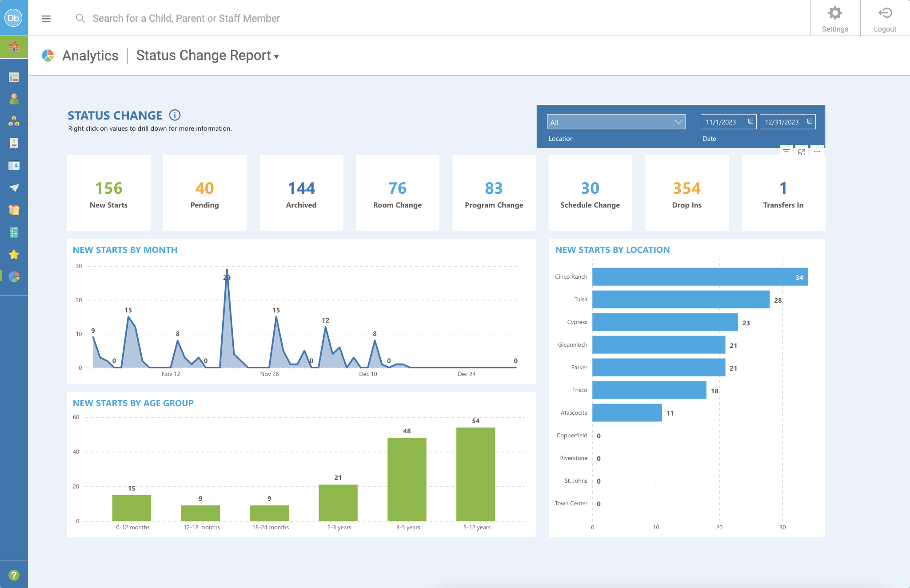Open the staff ID card icon

pyautogui.click(x=15, y=165)
